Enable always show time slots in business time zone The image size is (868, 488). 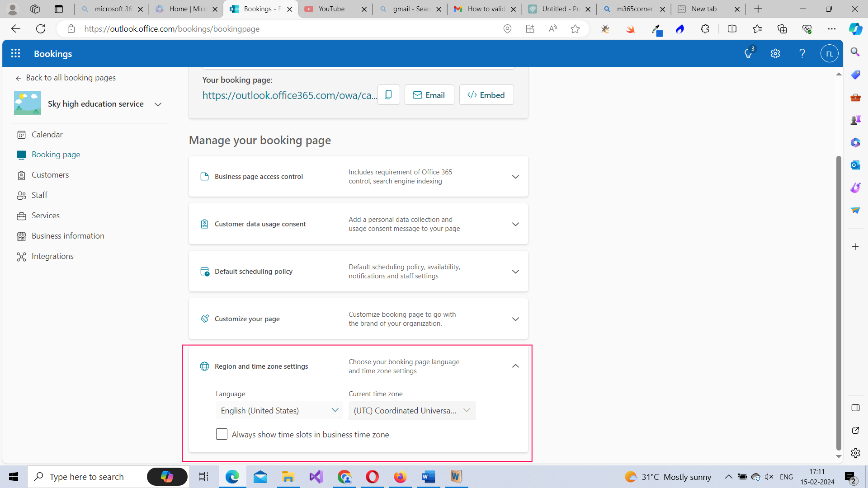coord(222,434)
